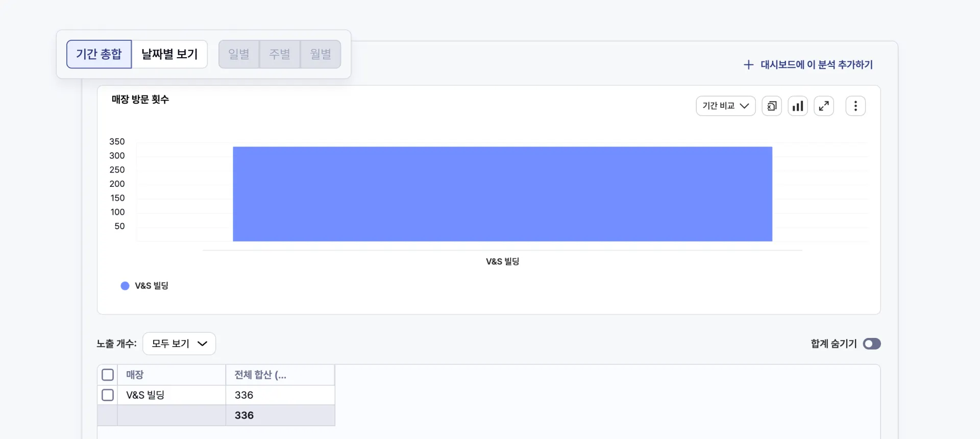
Task: Select the 기간 총합 tab
Action: pyautogui.click(x=99, y=54)
